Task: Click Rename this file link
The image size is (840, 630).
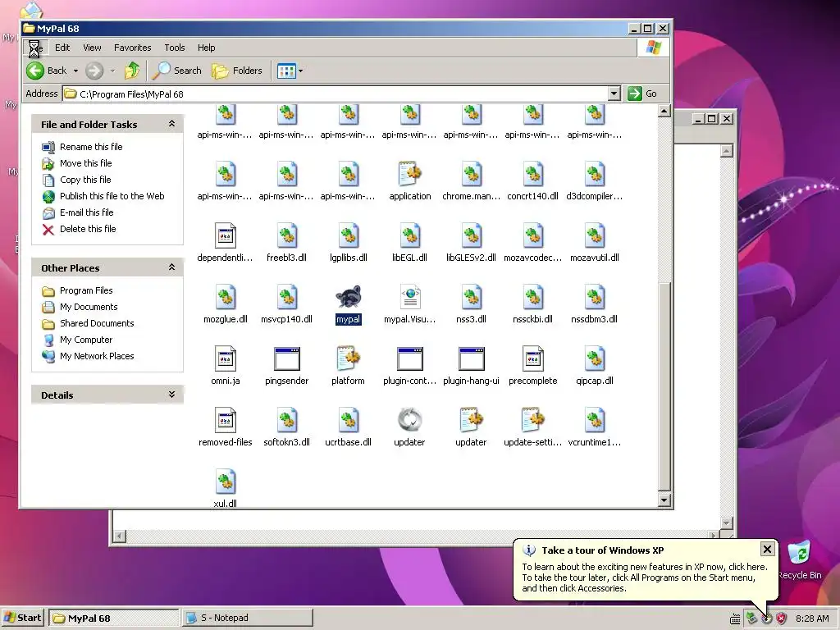Action: click(x=91, y=147)
